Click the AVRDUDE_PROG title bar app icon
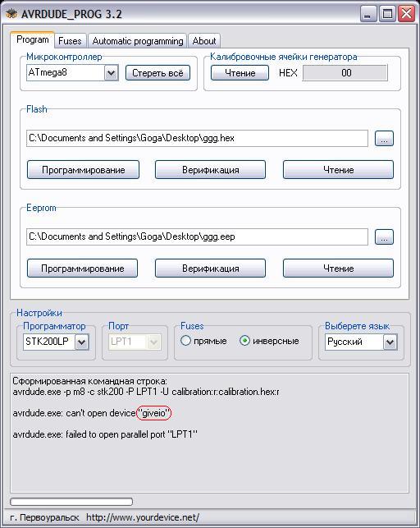This screenshot has height=528, width=420. pyautogui.click(x=11, y=14)
